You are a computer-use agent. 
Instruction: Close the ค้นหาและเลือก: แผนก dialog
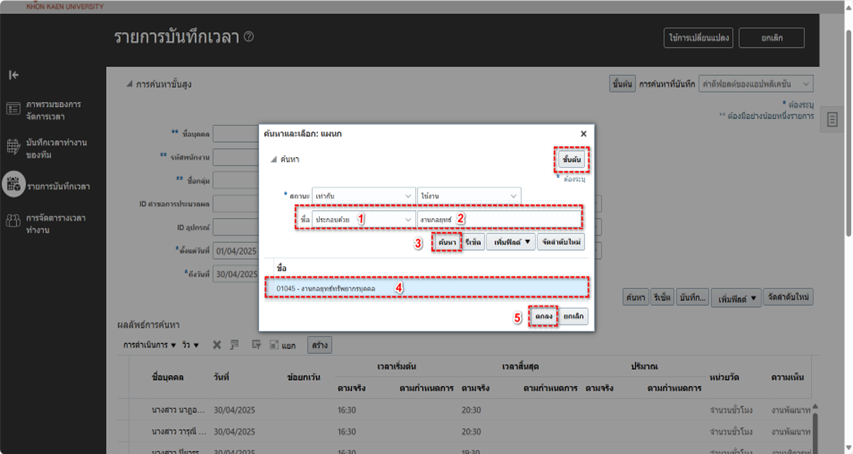[x=583, y=133]
